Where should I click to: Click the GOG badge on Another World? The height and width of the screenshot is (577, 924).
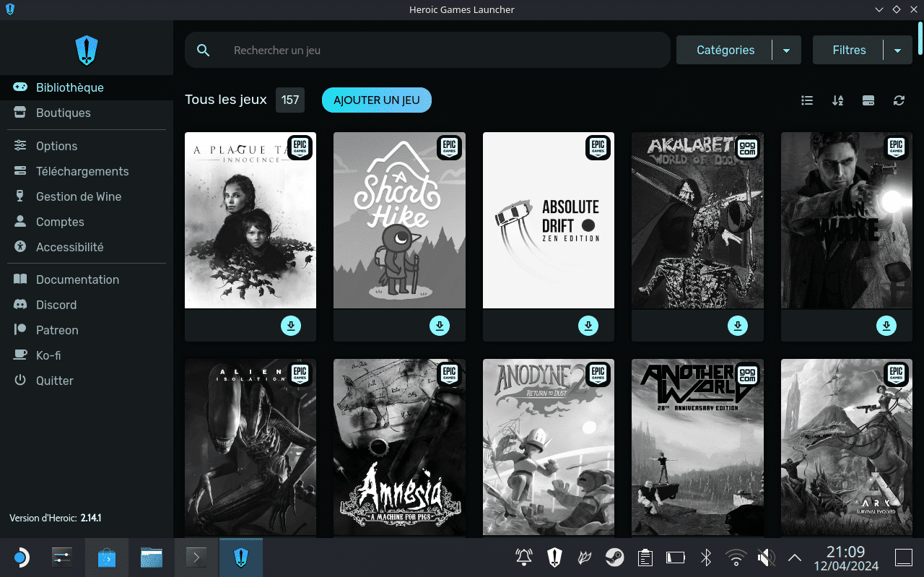pos(747,374)
